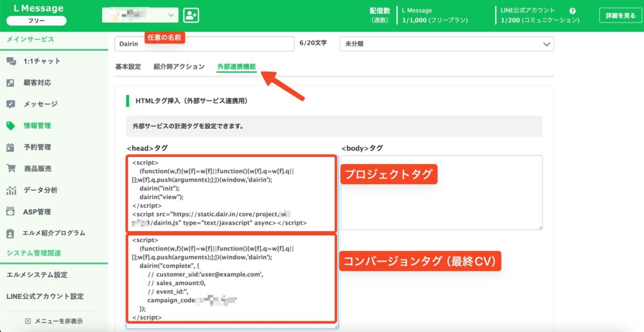The height and width of the screenshot is (332, 644).
Task: Open the account selector dropdown
Action: pyautogui.click(x=140, y=15)
